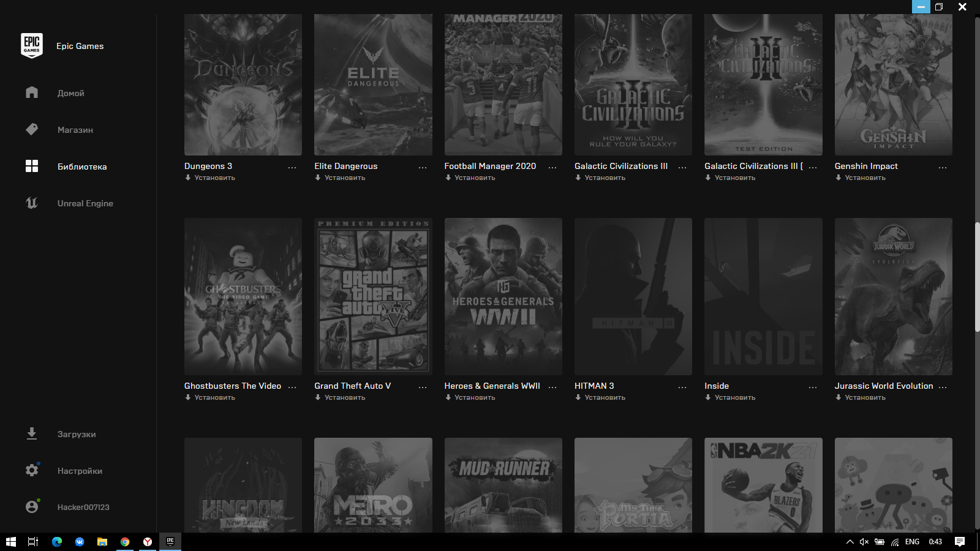Open the Settings (Настройки) gear icon
This screenshot has height=551, width=980.
(32, 470)
